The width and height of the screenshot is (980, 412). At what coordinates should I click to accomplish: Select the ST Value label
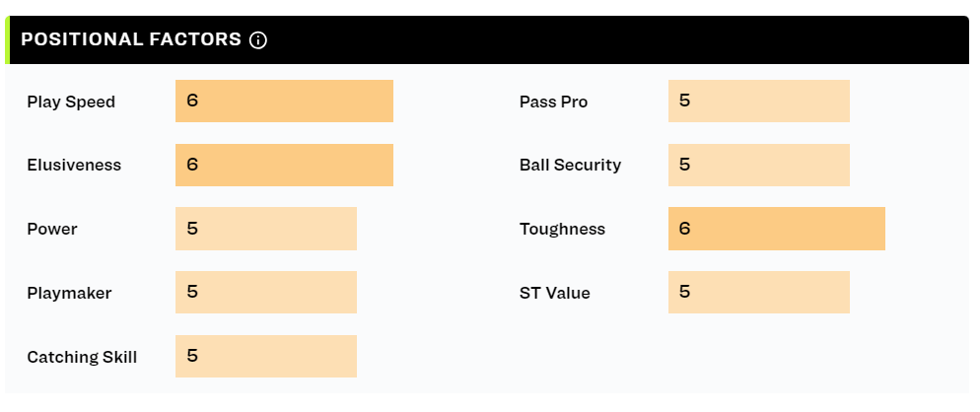555,293
